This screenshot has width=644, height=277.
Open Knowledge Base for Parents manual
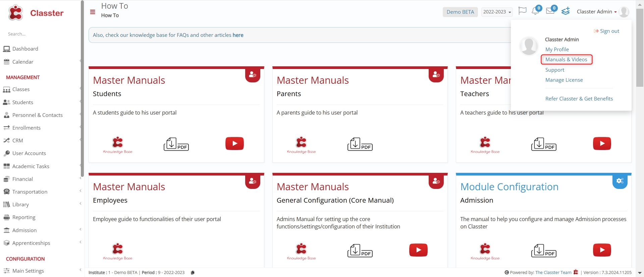pyautogui.click(x=301, y=145)
